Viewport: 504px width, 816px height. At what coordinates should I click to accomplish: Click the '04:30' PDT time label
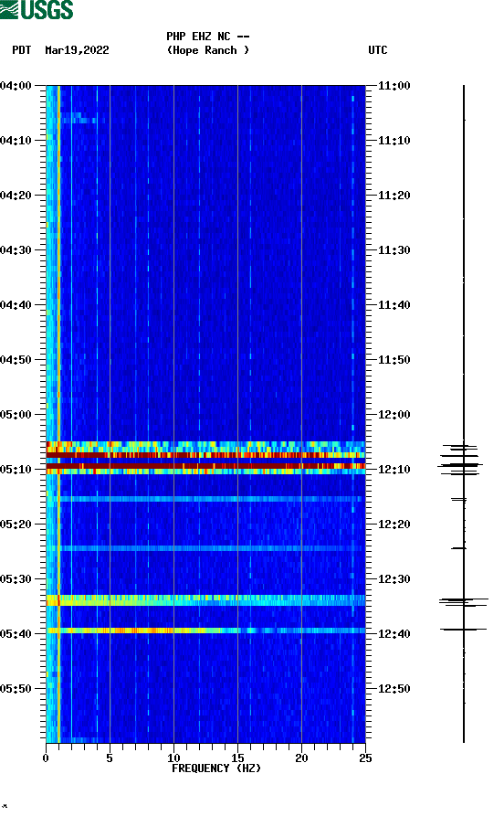click(x=16, y=249)
